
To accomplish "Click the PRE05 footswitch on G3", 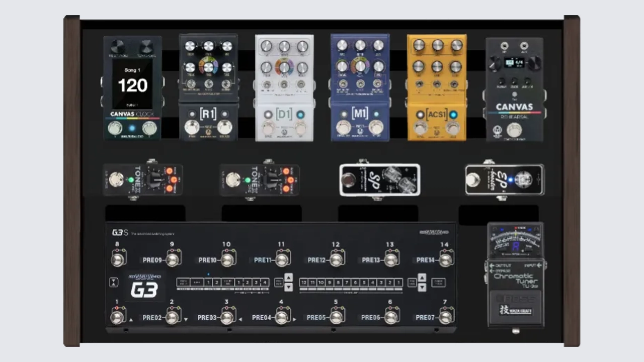I will click(x=337, y=317).
